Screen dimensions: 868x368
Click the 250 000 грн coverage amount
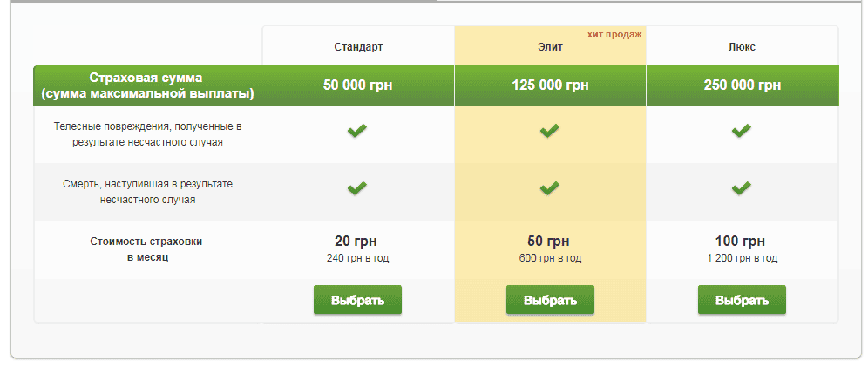(742, 85)
